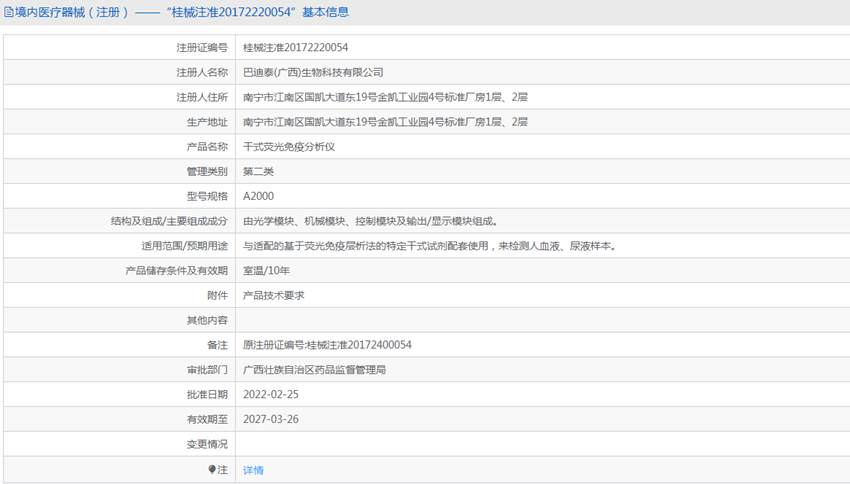Click the 适用范围/预期用途 label
This screenshot has width=850, height=484.
pos(184,246)
